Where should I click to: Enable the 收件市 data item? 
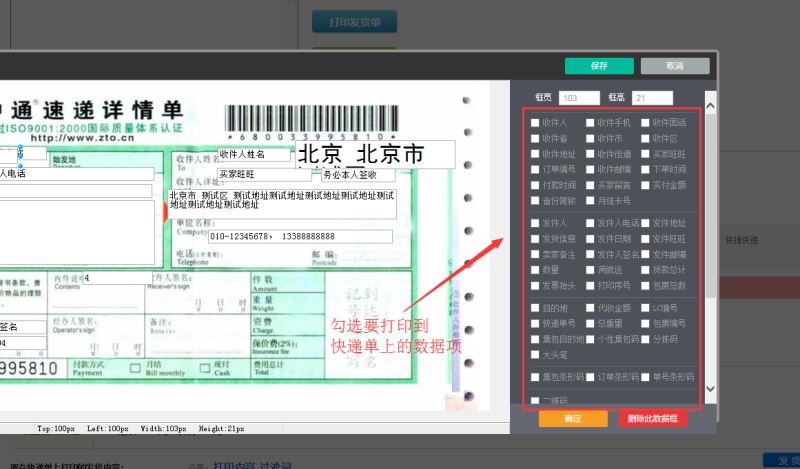coord(590,138)
